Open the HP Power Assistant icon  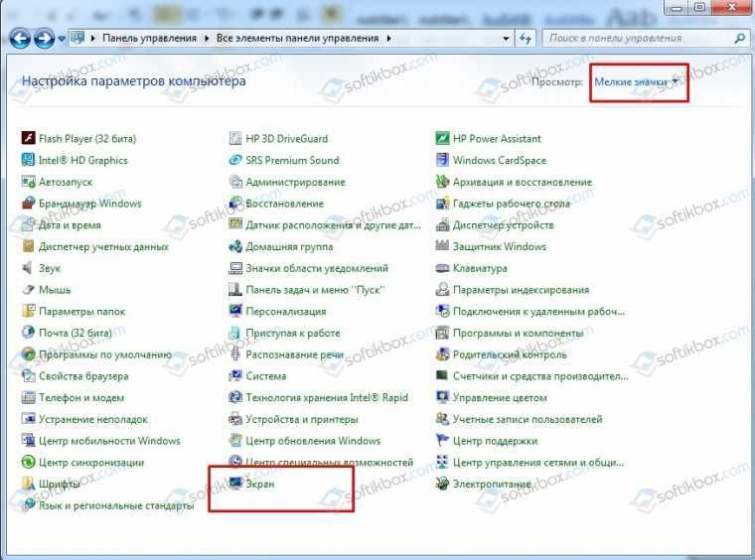[442, 139]
